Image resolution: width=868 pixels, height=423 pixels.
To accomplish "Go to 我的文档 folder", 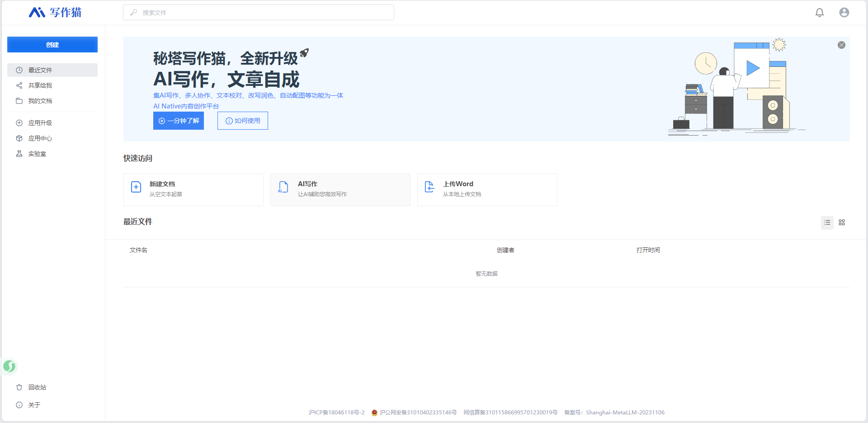I will (x=40, y=101).
